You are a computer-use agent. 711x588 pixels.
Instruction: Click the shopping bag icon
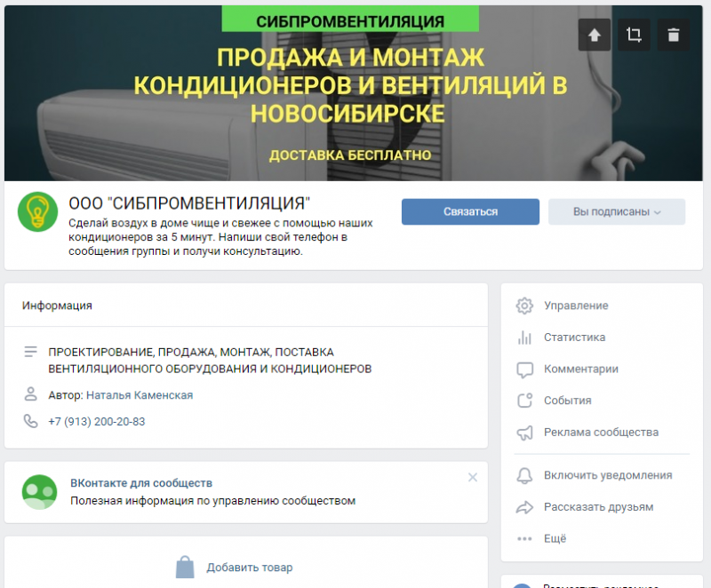[x=185, y=568]
